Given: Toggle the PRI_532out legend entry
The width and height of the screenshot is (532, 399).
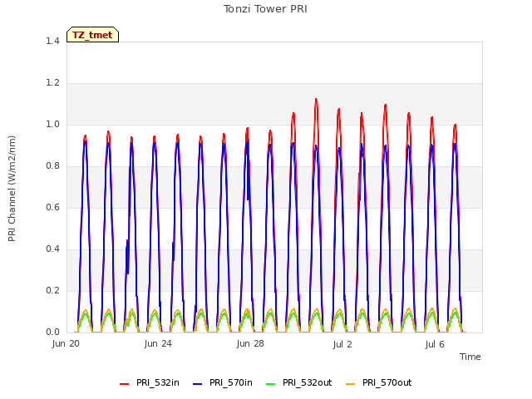Looking at the screenshot, I should point(299,383).
